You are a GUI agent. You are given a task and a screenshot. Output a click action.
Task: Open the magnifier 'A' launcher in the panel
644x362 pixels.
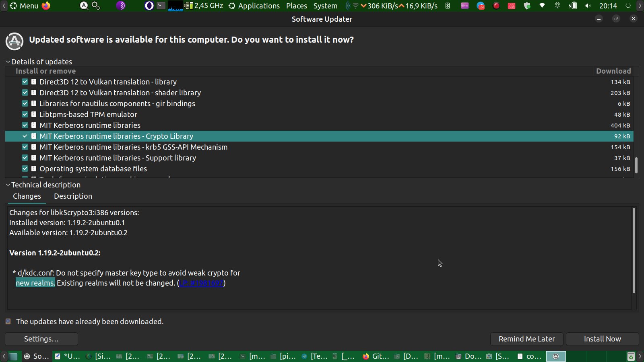point(84,6)
